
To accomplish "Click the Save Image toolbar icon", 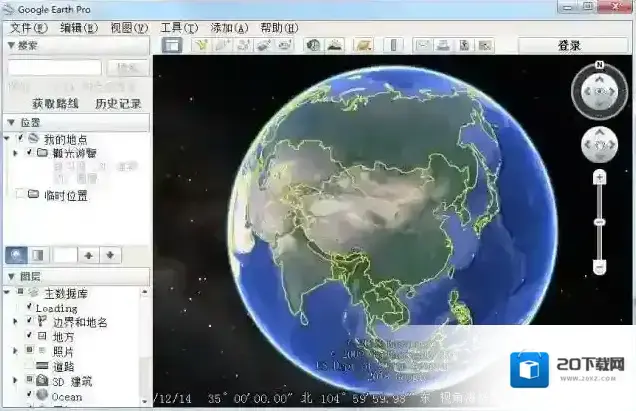I will coord(464,45).
